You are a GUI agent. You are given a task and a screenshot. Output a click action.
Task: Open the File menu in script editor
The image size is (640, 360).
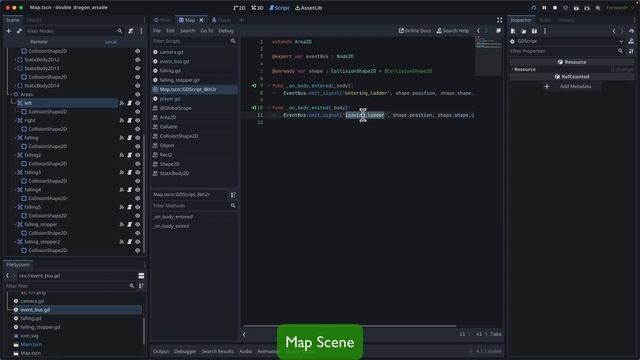tap(157, 31)
